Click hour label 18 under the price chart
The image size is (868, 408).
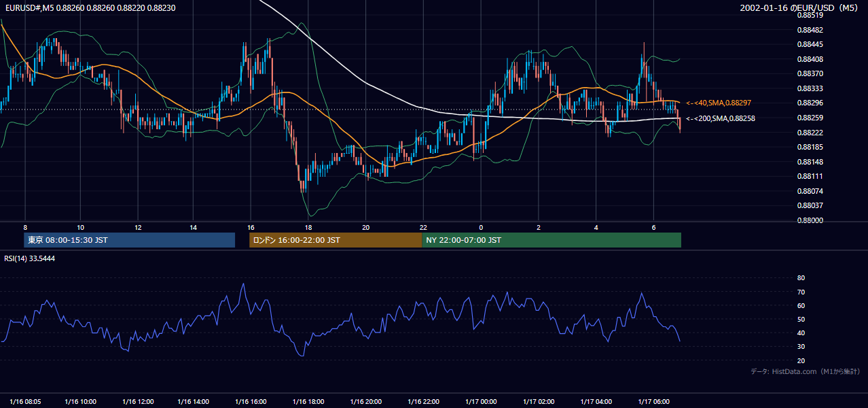(308, 227)
